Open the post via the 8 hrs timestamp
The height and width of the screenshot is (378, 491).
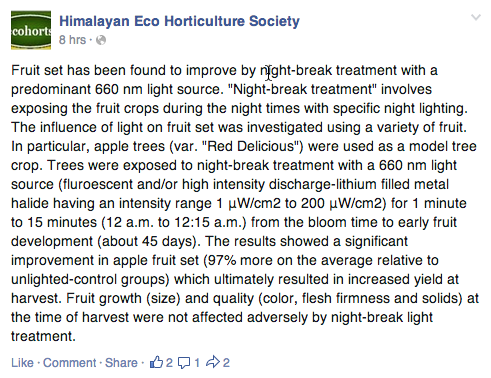[73, 40]
